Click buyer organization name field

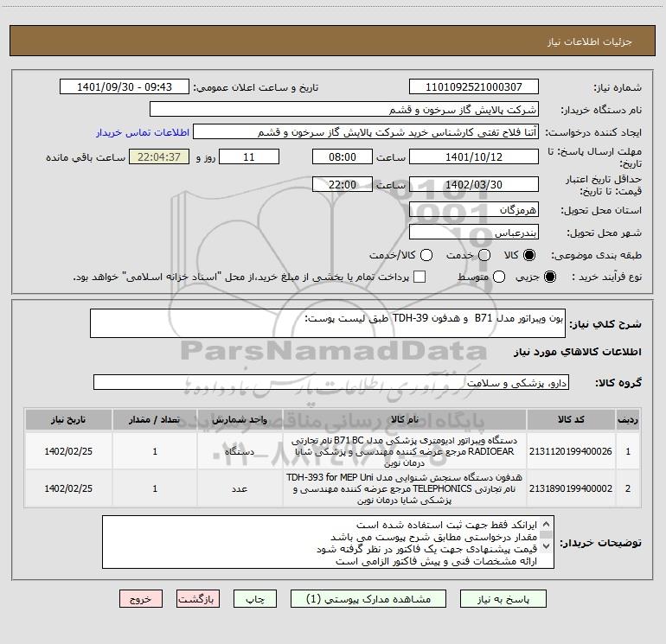(344, 109)
